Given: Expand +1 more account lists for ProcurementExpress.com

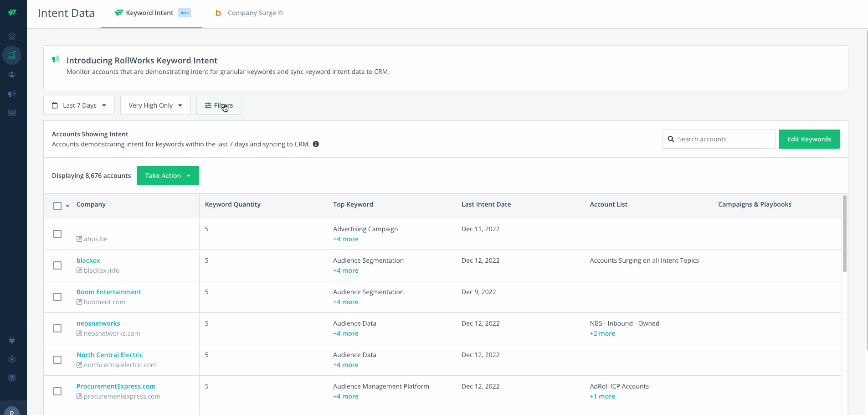Looking at the screenshot, I should click(602, 396).
